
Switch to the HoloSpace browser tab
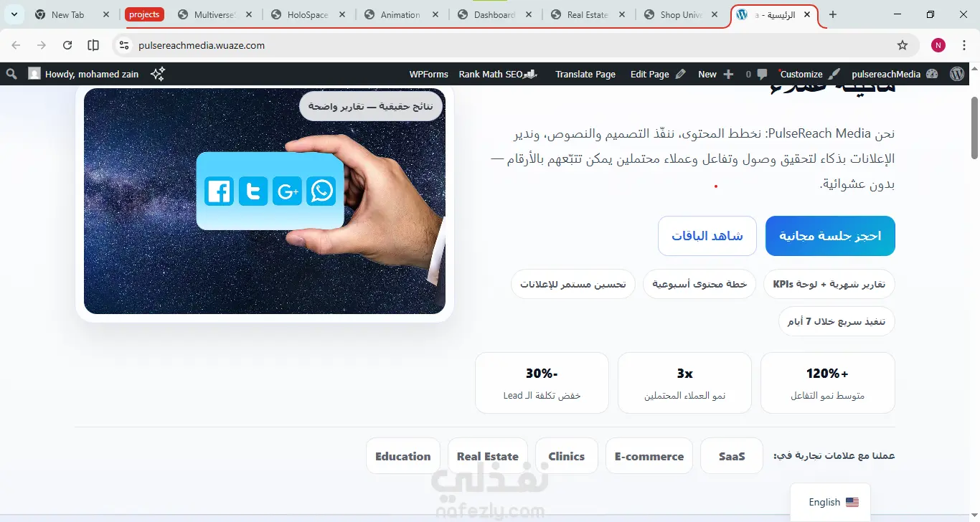(x=308, y=14)
